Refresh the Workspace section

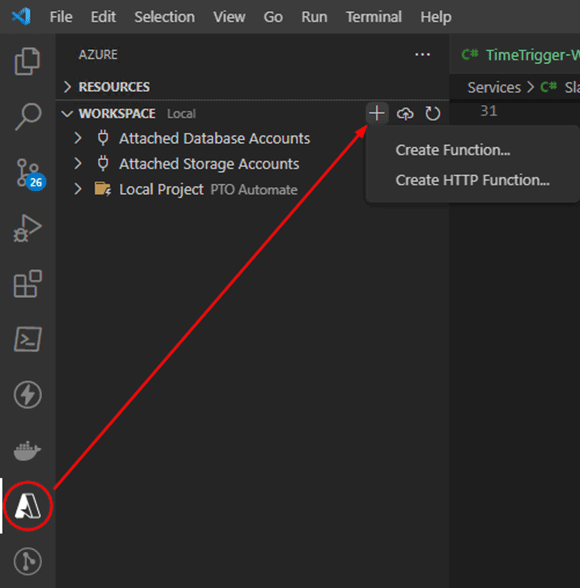(x=433, y=113)
